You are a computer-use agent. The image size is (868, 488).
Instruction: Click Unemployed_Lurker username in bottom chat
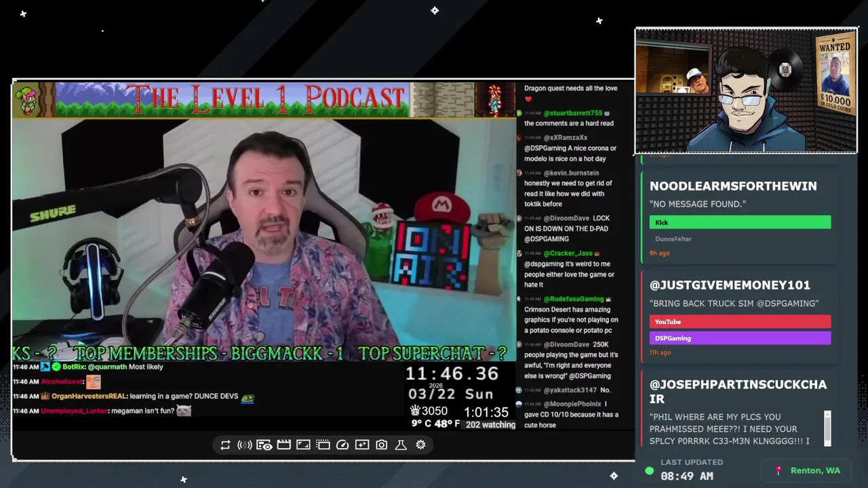(75, 411)
